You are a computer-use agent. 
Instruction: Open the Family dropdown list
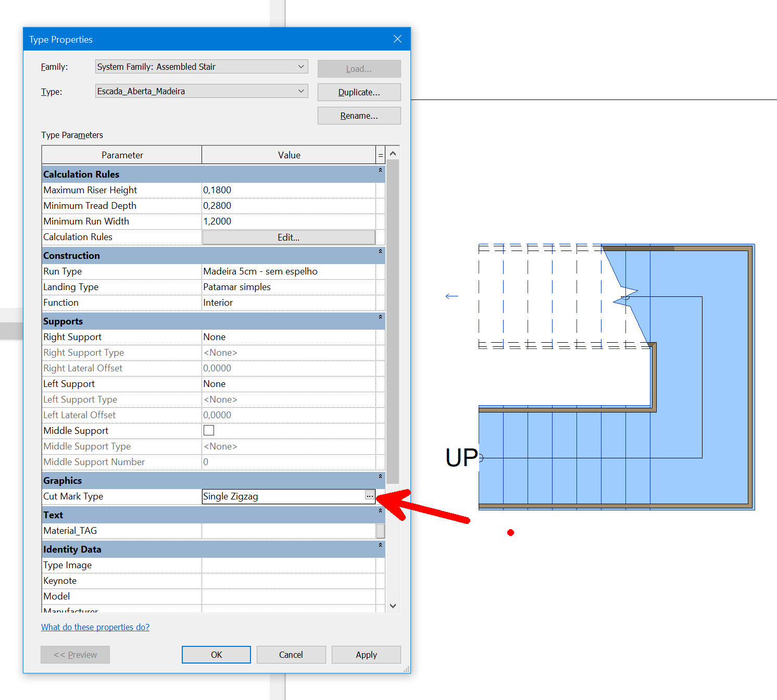point(301,67)
